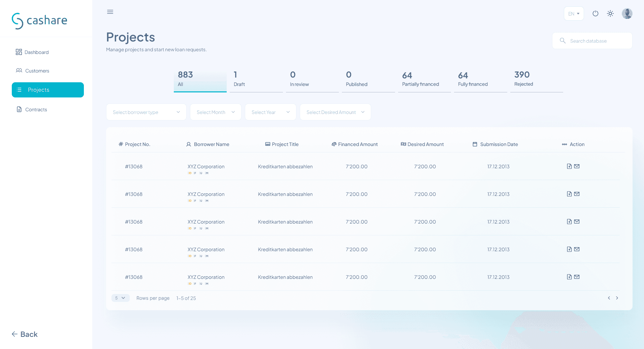644x349 pixels.
Task: Expand the Select borrower type dropdown
Action: click(x=146, y=112)
